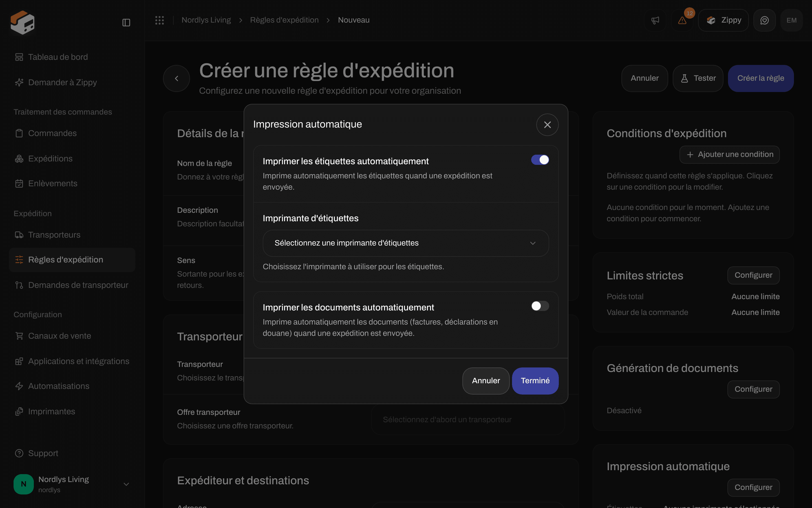The width and height of the screenshot is (812, 508).
Task: Click Configurer for Impression automatique
Action: pos(753,487)
